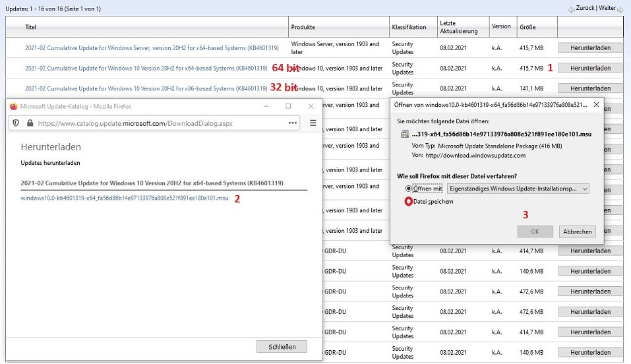Open the Windows Server 20H2 x64 KB4601319 title link
631x364 pixels.
click(152, 48)
